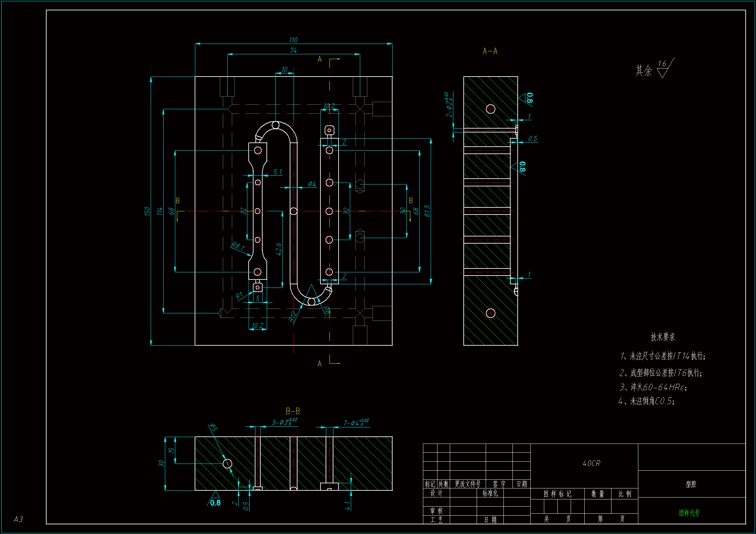Select the 型腔 part name cell

pos(691,484)
